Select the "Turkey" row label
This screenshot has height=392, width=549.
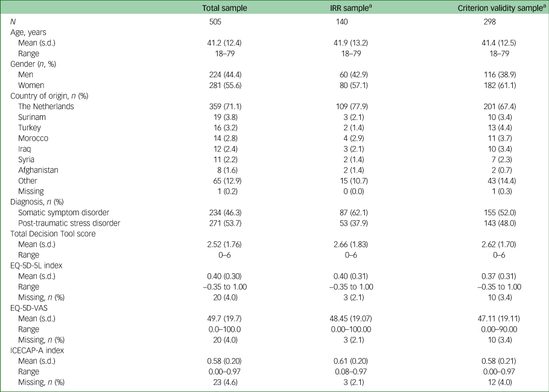[x=30, y=127]
